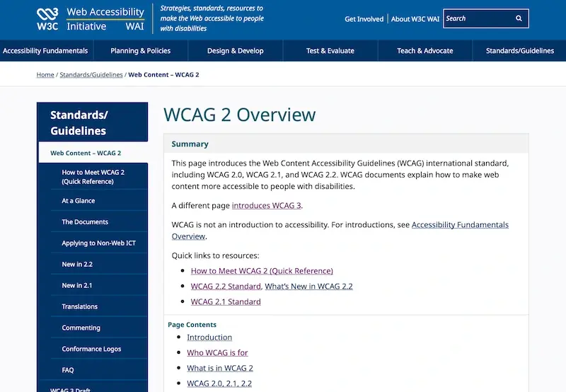Click the Get Involved link
The height and width of the screenshot is (392, 566).
364,19
